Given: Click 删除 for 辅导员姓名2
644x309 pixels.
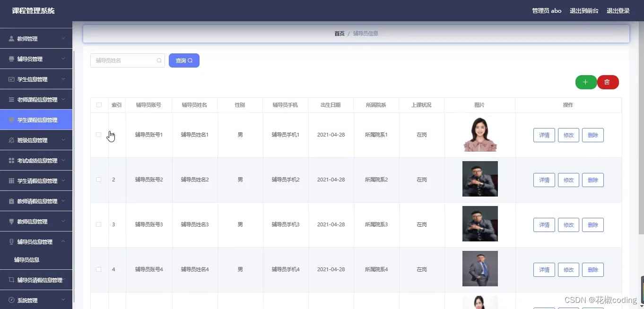Looking at the screenshot, I should point(593,180).
